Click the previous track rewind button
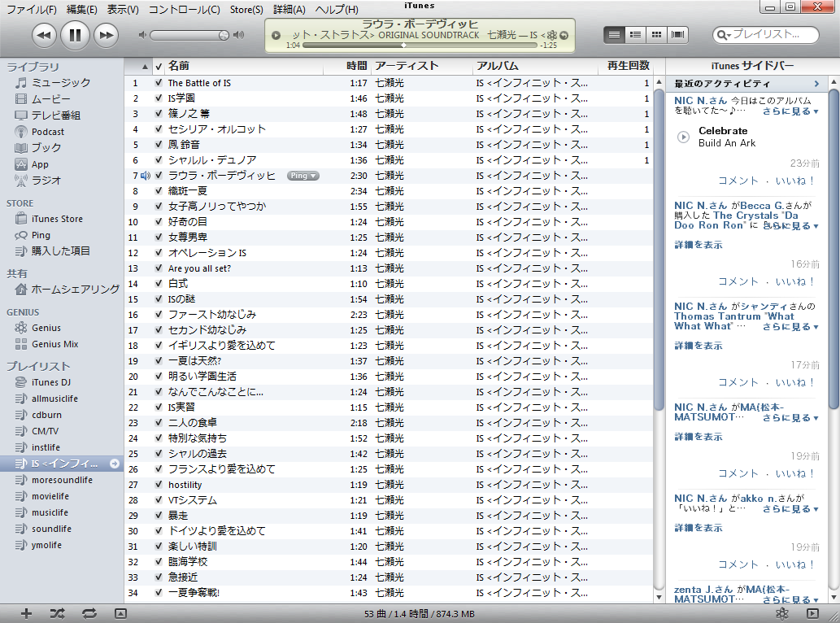The image size is (840, 623). point(44,35)
